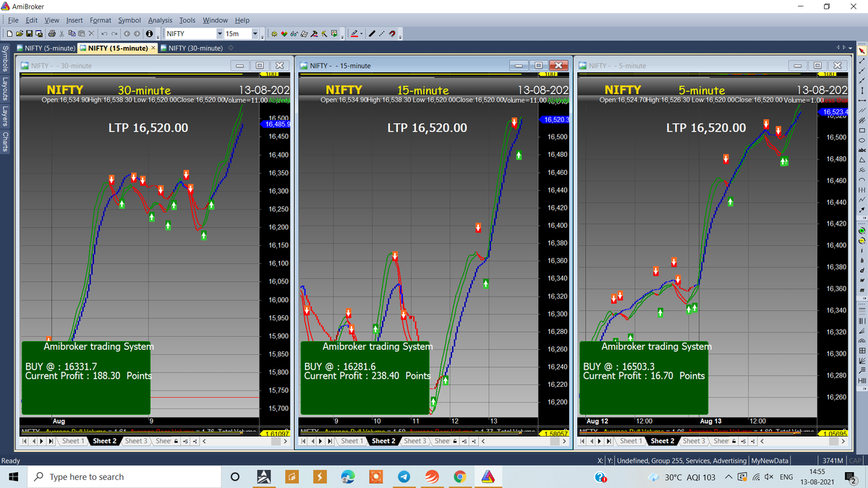Click the Undo toolbar icon
Screen dimensions: 868x488
(x=104, y=33)
